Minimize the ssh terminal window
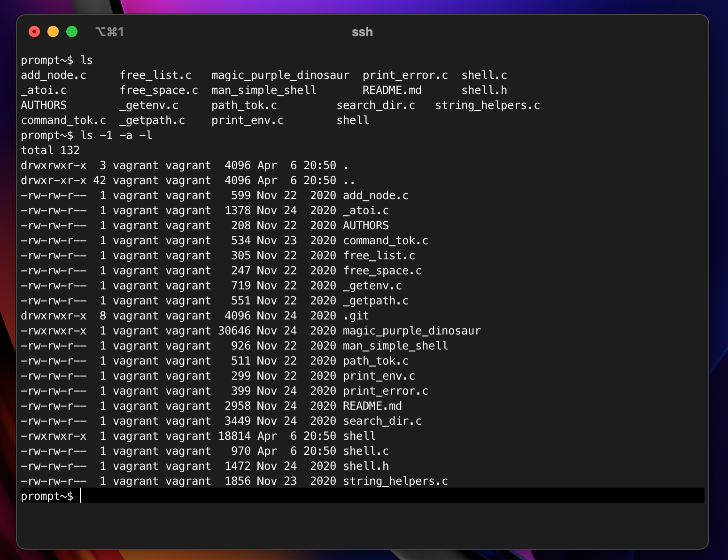Viewport: 728px width, 560px height. pos(53,31)
